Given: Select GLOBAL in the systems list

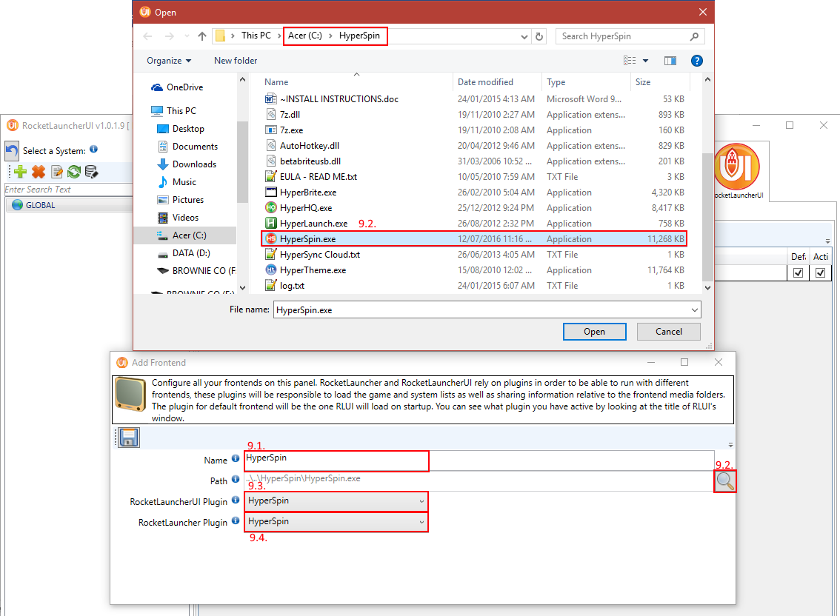Looking at the screenshot, I should click(69, 205).
